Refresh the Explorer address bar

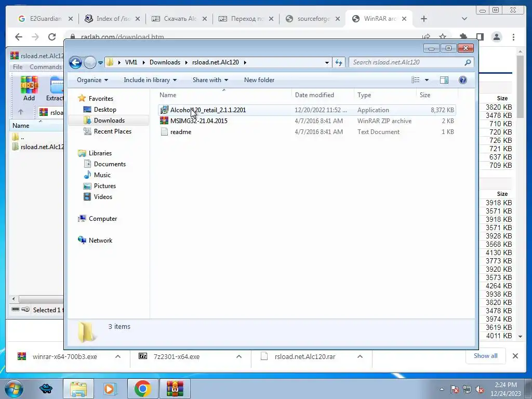click(x=339, y=62)
